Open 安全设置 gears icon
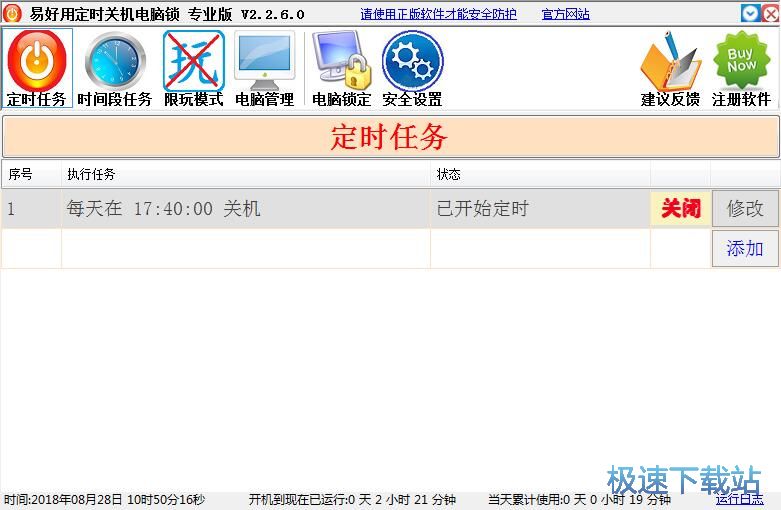Image resolution: width=781 pixels, height=510 pixels. (x=412, y=68)
